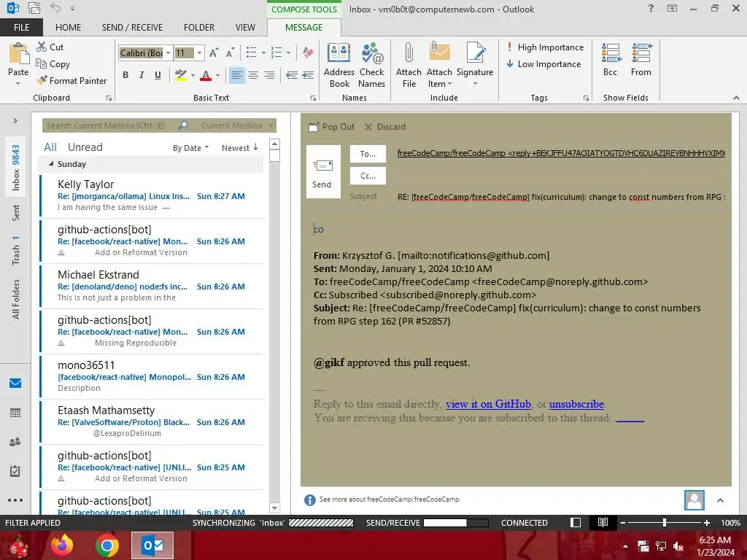The image size is (747, 560).
Task: Mark message as Low Importance
Action: (x=543, y=64)
